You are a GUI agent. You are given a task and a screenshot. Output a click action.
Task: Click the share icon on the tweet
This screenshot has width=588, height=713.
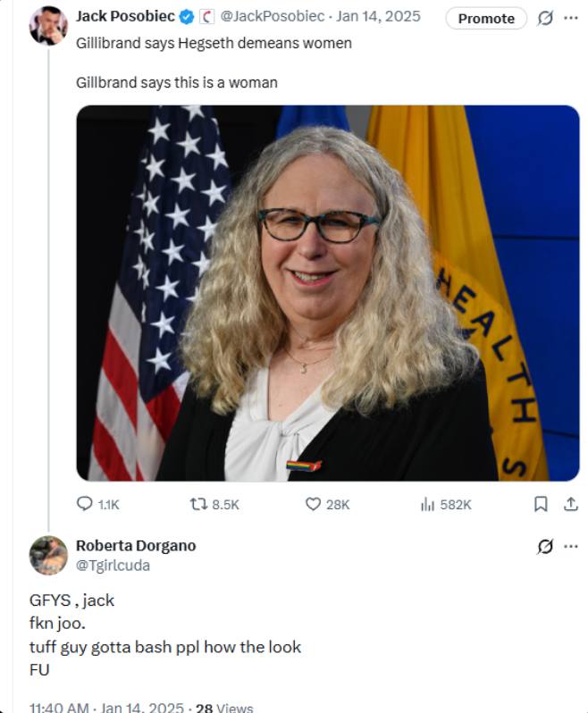[570, 504]
